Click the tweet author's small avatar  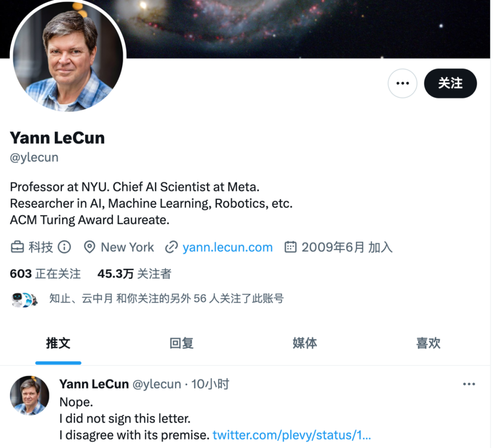[x=30, y=395]
